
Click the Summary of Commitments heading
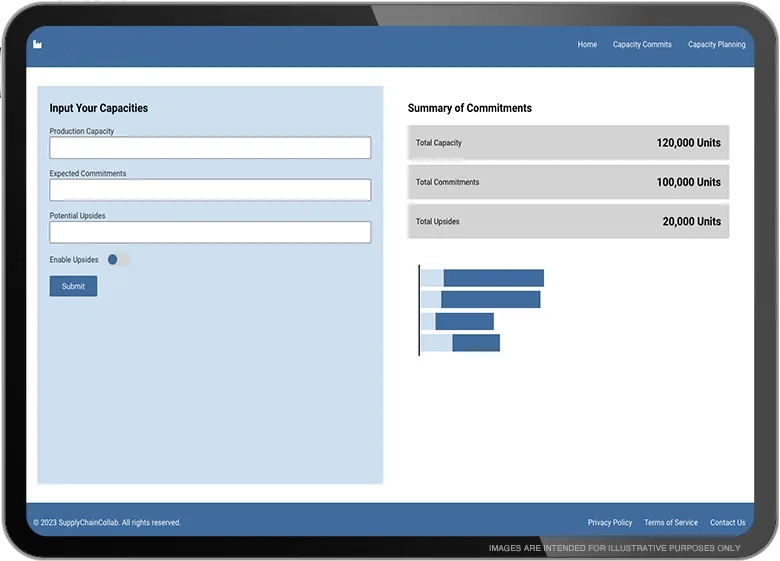coord(469,108)
